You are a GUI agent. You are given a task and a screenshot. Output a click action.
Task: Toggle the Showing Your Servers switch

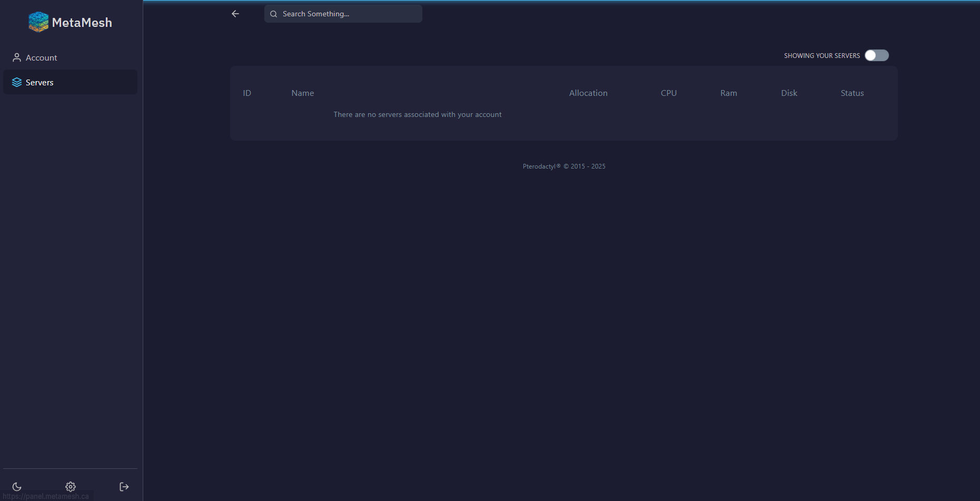[876, 55]
